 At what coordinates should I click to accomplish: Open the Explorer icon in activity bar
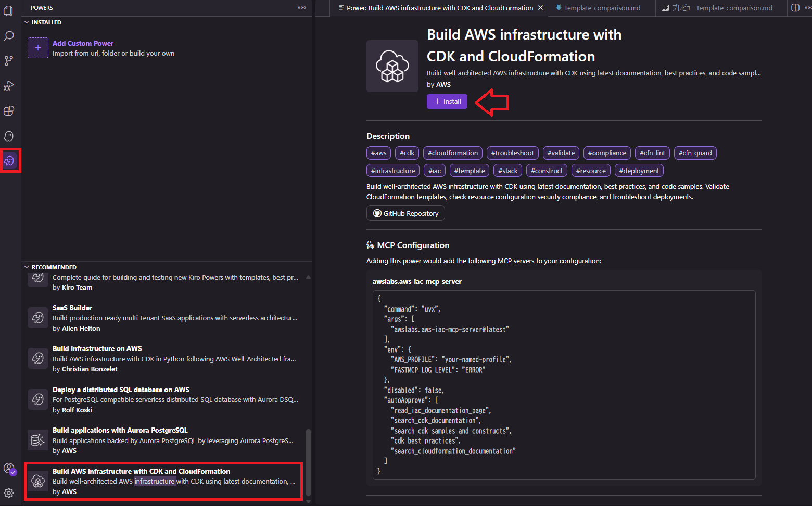coord(9,11)
